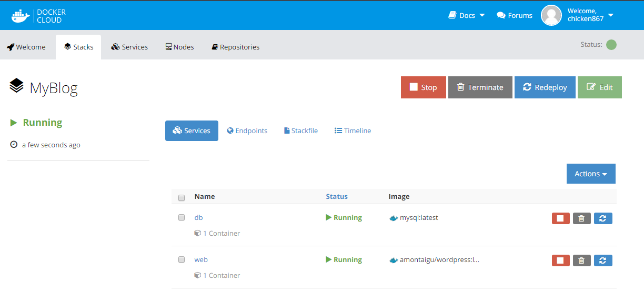644x291 pixels.
Task: Click the user avatar picture
Action: click(x=551, y=15)
